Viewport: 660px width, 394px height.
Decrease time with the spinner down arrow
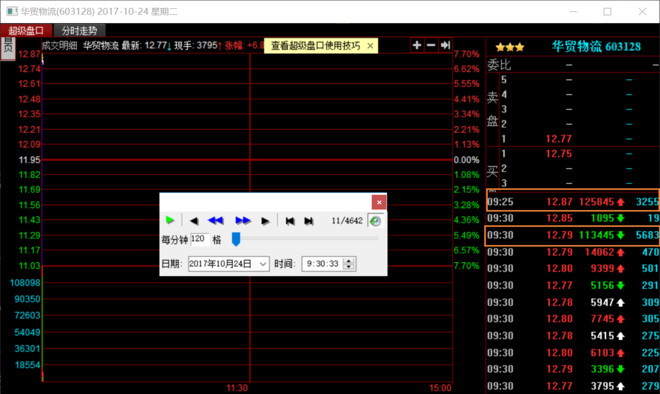[349, 267]
